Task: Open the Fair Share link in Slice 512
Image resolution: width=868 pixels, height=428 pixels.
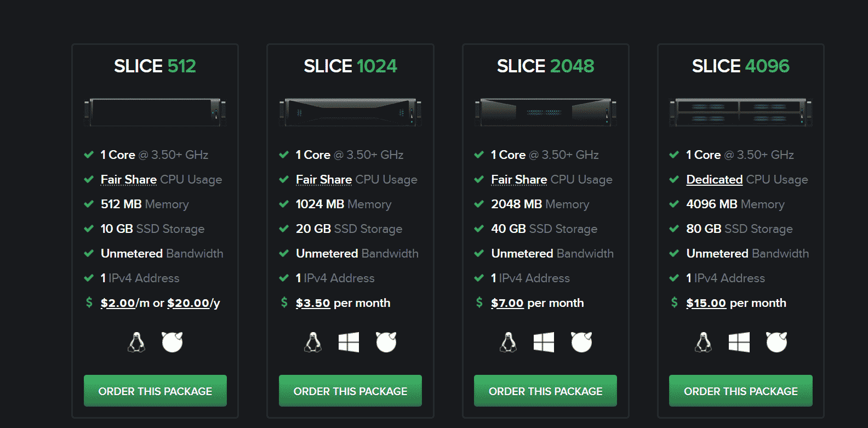Action: [129, 180]
